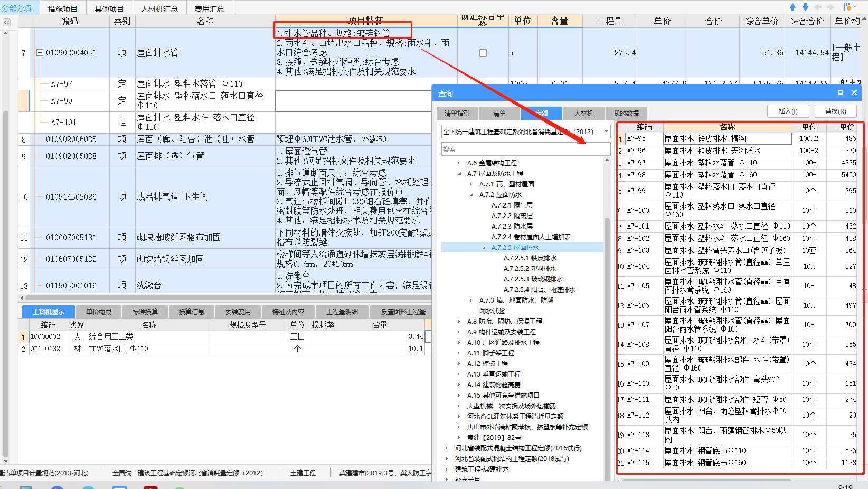Click the empty 项目特征 cell of row A7-99

pyautogui.click(x=354, y=101)
